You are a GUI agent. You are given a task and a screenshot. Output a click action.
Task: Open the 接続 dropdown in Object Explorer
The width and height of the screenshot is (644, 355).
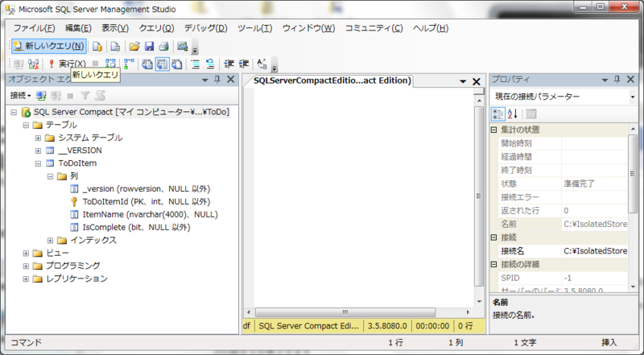point(21,96)
